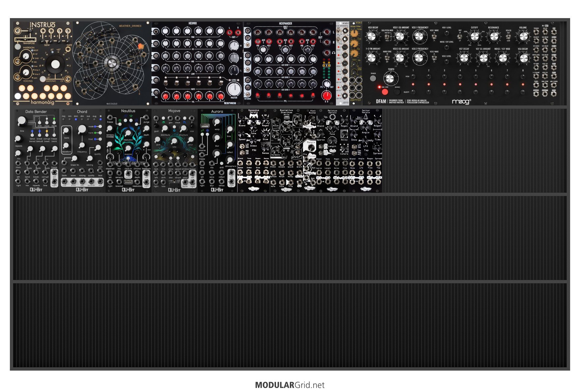Select the Melotus Versio module
Viewport: 580px width, 392px height.
pyautogui.click(x=333, y=151)
